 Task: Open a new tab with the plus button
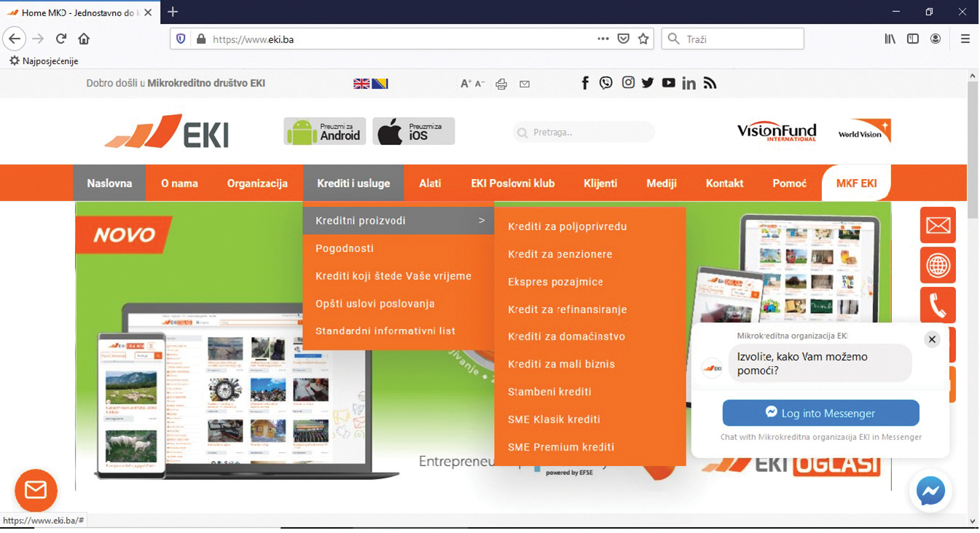[173, 12]
